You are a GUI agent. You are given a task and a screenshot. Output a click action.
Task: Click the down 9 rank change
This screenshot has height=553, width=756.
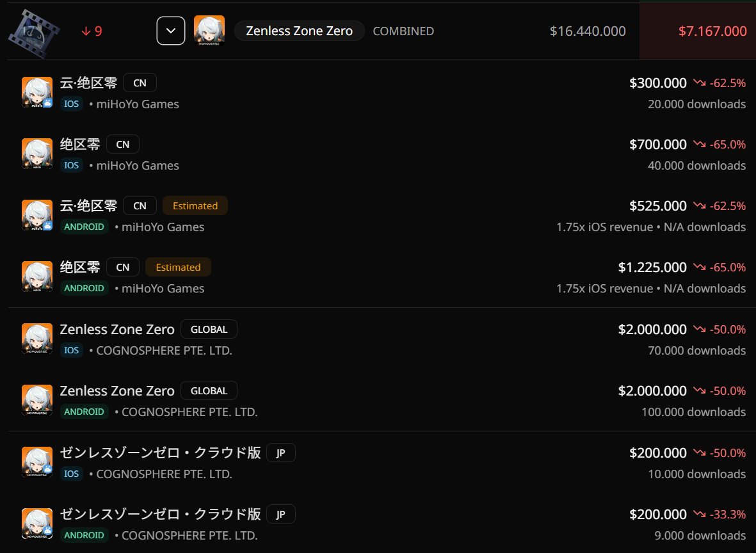[92, 31]
